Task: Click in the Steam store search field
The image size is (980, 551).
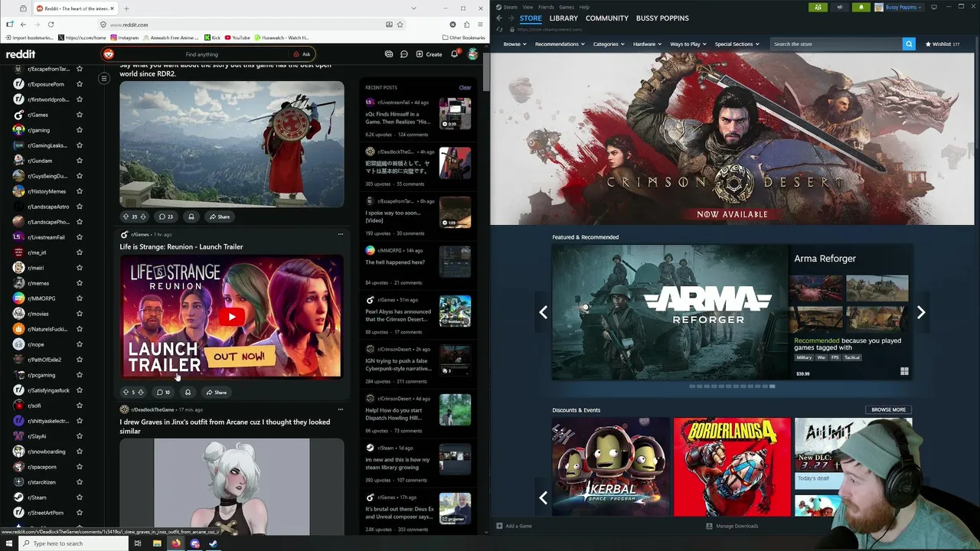Action: 836,44
